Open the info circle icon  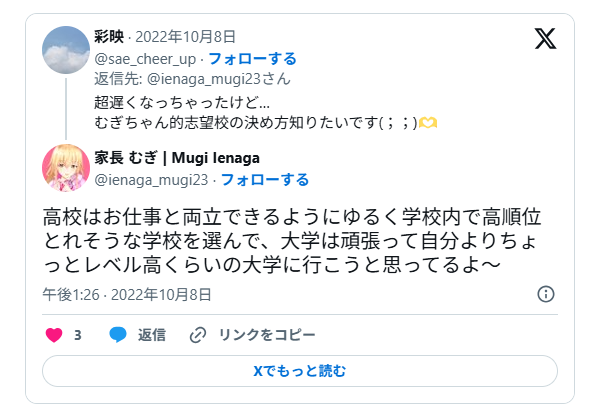click(546, 294)
